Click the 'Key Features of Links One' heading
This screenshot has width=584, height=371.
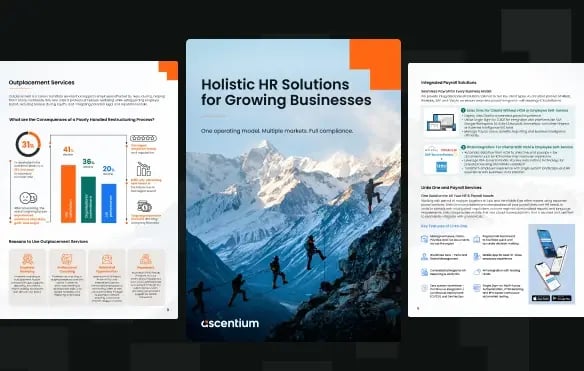444,226
